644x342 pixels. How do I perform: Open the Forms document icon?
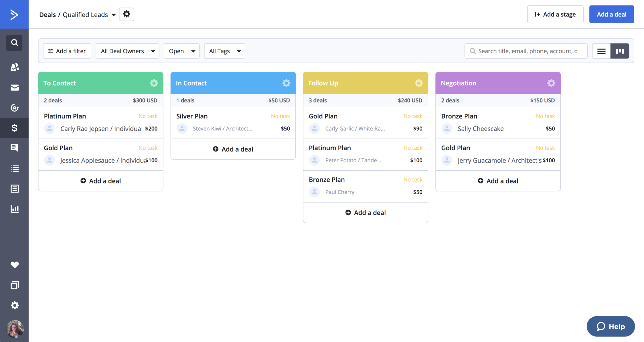click(14, 188)
